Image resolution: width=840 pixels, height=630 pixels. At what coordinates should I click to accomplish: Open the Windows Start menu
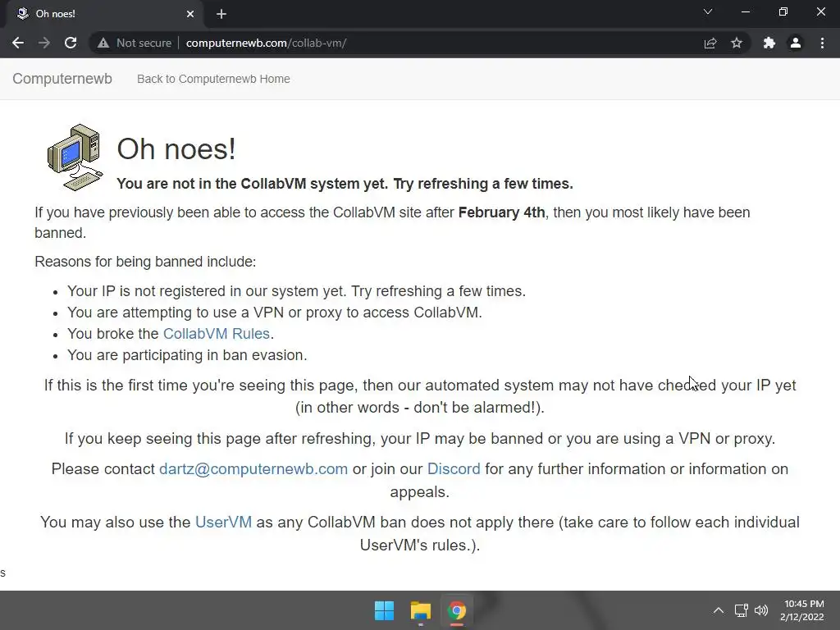[384, 610]
